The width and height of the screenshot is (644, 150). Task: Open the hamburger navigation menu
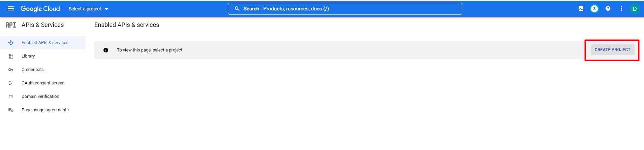pos(11,9)
